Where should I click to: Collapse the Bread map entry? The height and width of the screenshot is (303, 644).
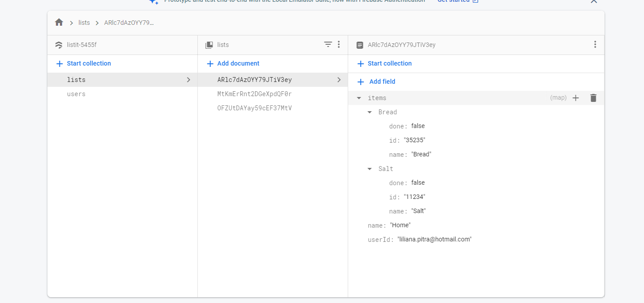pos(369,112)
